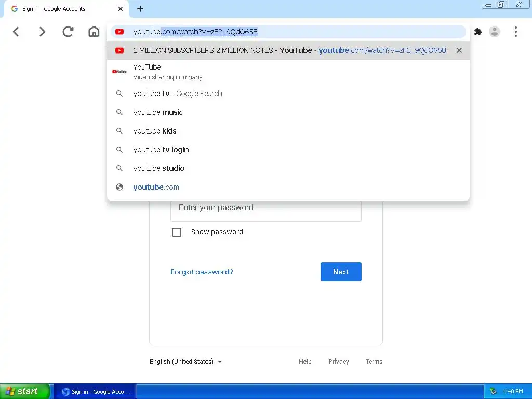Choose the youtube kids search suggestion
The image size is (532, 399).
click(288, 131)
